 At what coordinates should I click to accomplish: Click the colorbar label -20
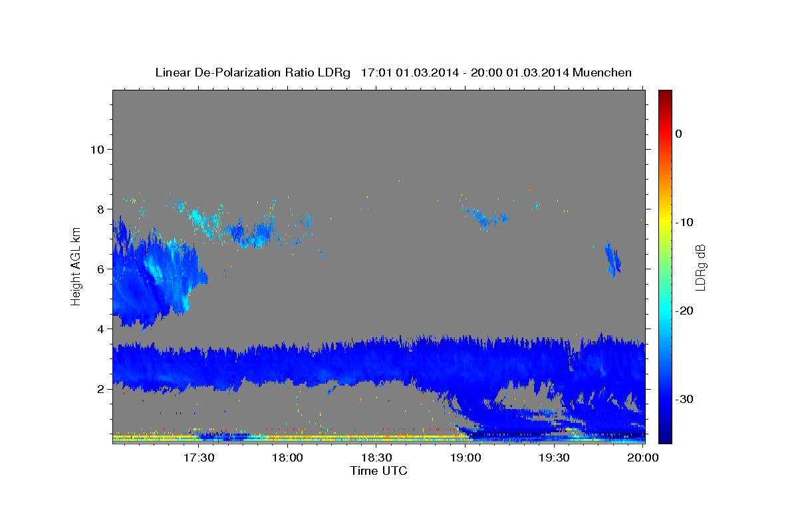(684, 311)
